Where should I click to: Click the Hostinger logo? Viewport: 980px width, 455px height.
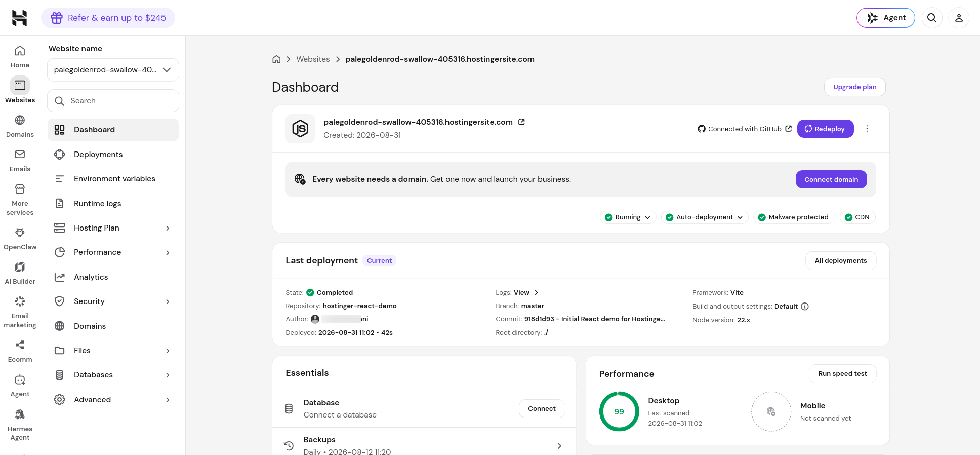(x=19, y=18)
